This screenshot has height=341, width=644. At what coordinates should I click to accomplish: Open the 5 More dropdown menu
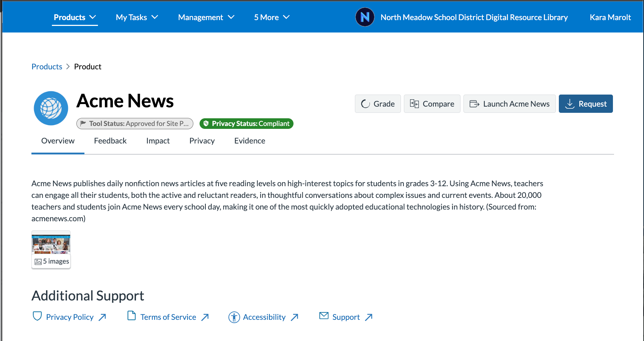(x=272, y=17)
